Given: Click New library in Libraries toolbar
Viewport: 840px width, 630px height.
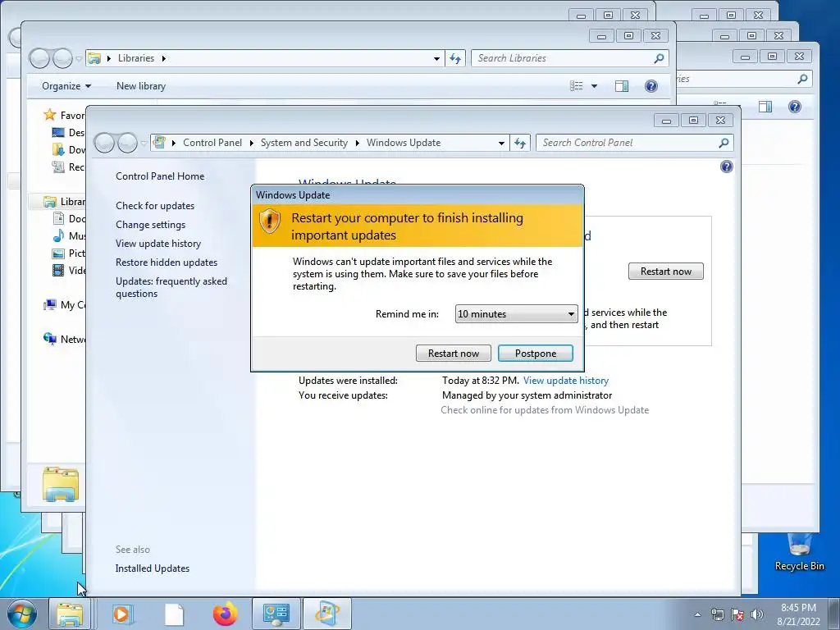Looking at the screenshot, I should 141,85.
